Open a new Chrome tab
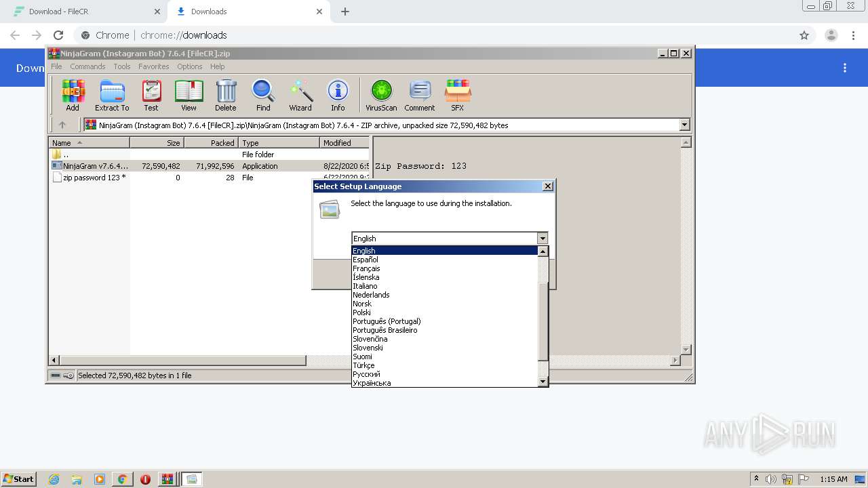This screenshot has height=488, width=868. click(x=345, y=12)
